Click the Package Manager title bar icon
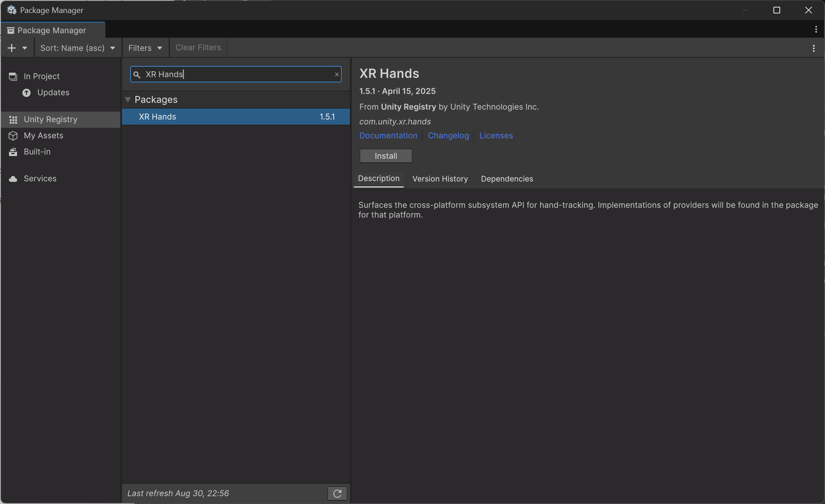Screen dimensions: 825x504 pyautogui.click(x=12, y=10)
